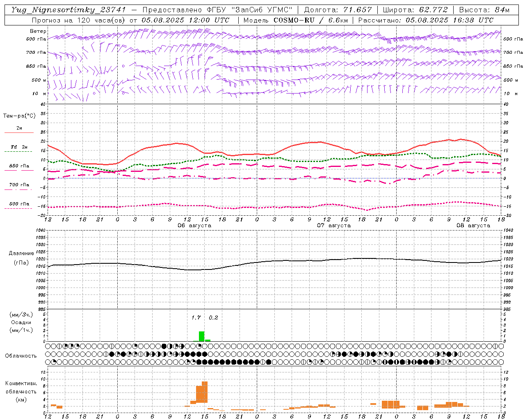This screenshot has height=420, width=525.
Task: Select the longitude value Долгота: 71.657
Action: [x=338, y=10]
